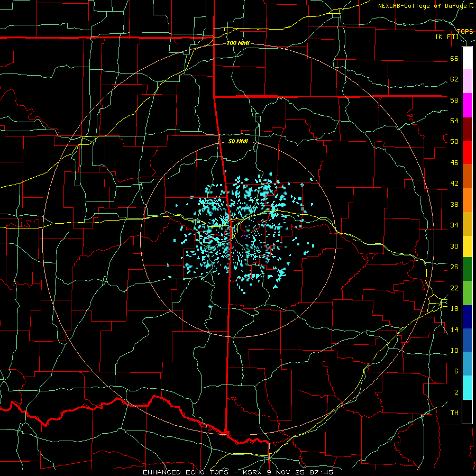Click the "26" scale label

(454, 267)
